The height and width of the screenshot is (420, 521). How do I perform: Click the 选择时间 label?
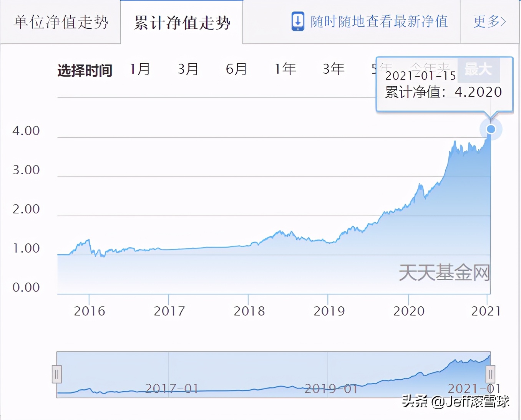coord(85,70)
